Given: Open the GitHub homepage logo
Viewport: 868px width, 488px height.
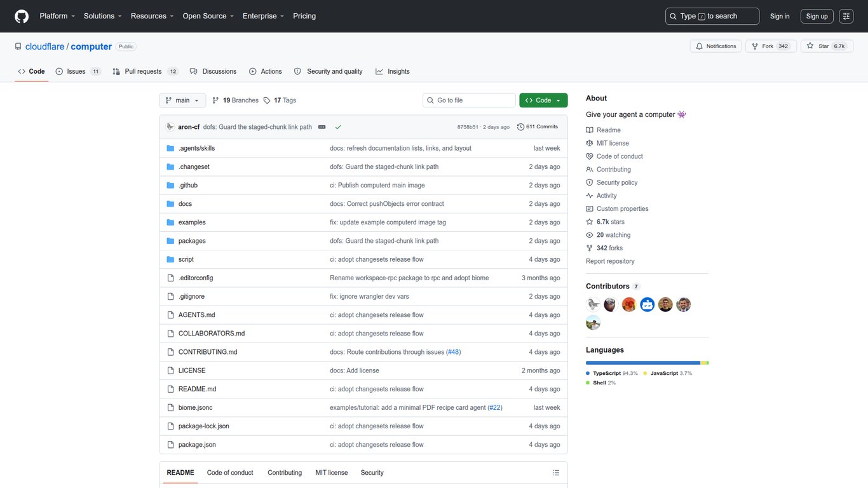Looking at the screenshot, I should (x=22, y=16).
